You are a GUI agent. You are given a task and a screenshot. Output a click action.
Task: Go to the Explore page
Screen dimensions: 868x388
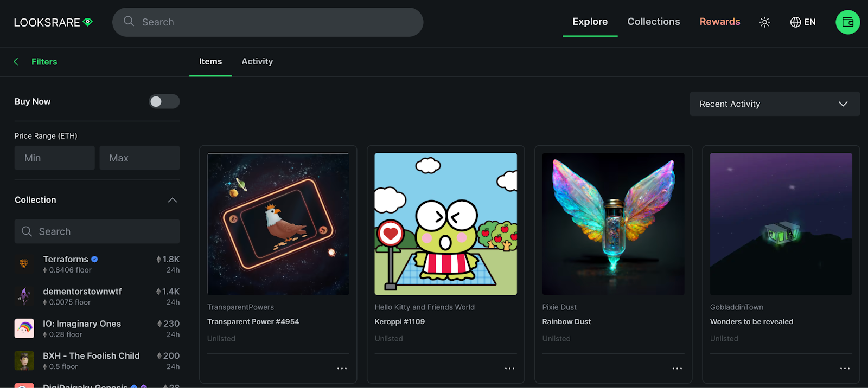click(590, 22)
